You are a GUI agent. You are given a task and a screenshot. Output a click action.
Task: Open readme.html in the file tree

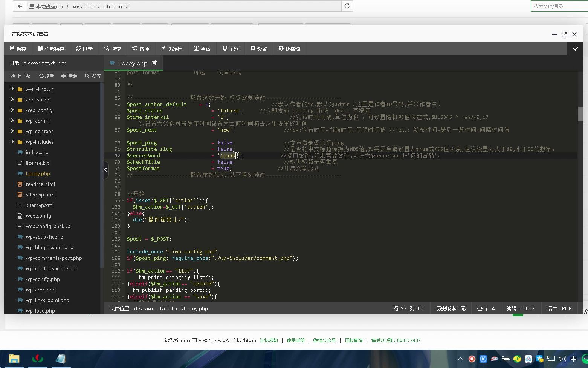[40, 184]
